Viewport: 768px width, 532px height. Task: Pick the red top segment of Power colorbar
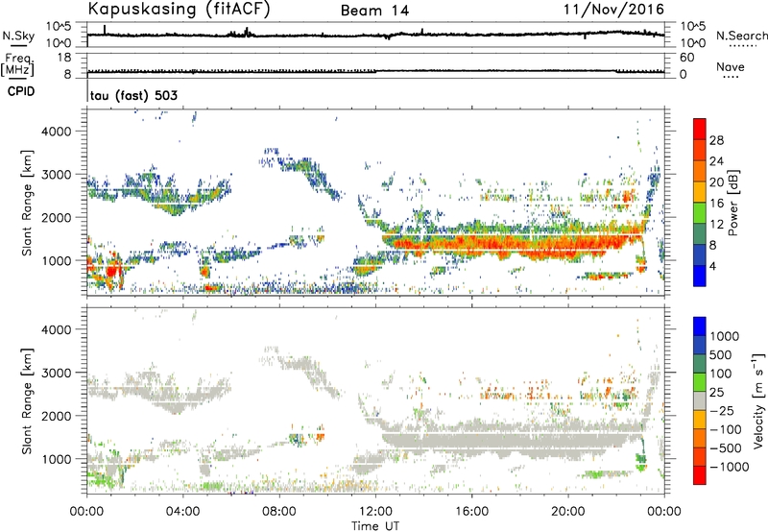coord(700,129)
